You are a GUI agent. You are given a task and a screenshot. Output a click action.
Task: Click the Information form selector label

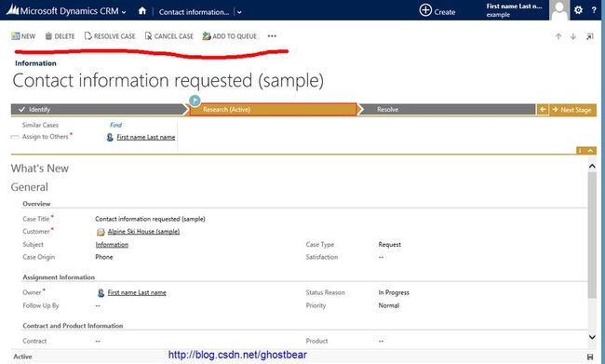pyautogui.click(x=35, y=63)
